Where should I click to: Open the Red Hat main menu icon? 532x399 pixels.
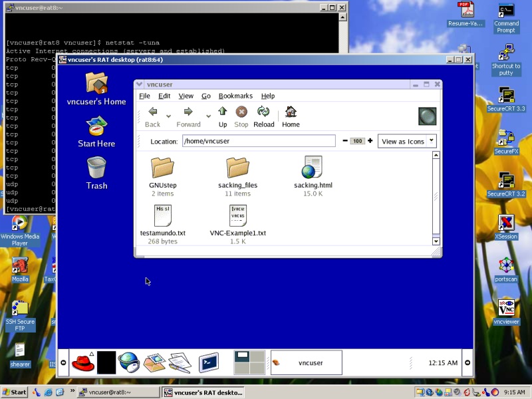pyautogui.click(x=82, y=362)
